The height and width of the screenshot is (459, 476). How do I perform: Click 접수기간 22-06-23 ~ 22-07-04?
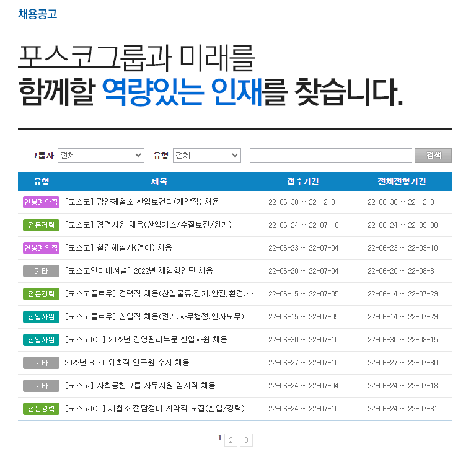pyautogui.click(x=303, y=248)
